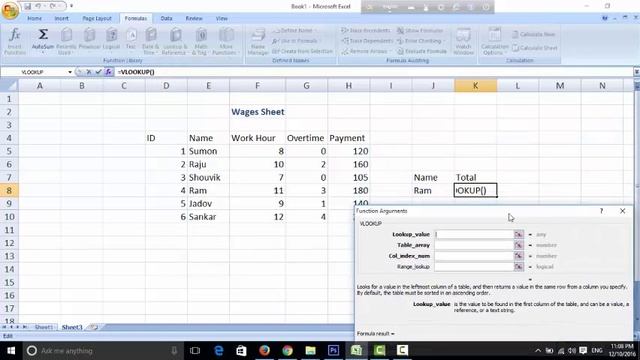Viewport: 640px width, 360px height.
Task: Click the Office button
Action: coord(10,10)
